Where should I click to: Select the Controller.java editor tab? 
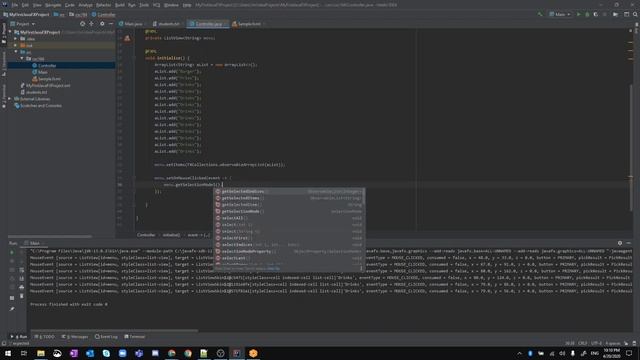207,24
